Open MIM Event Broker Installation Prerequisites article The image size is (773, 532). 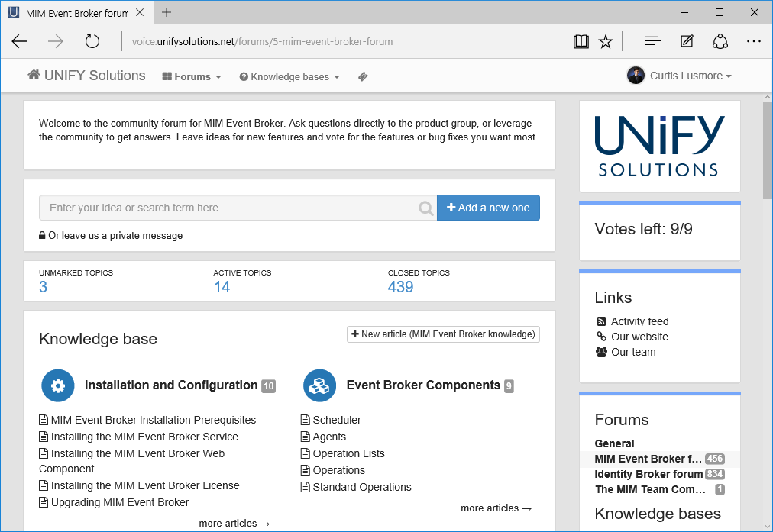pyautogui.click(x=154, y=420)
